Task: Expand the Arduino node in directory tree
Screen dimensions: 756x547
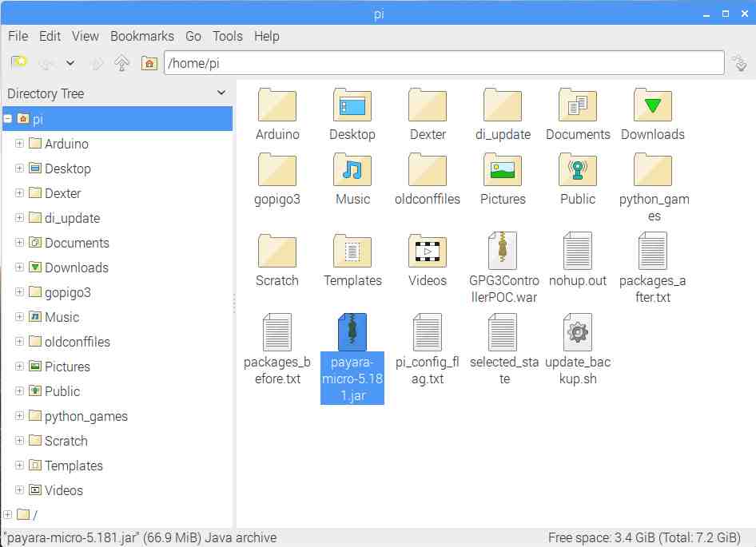Action: [20, 144]
